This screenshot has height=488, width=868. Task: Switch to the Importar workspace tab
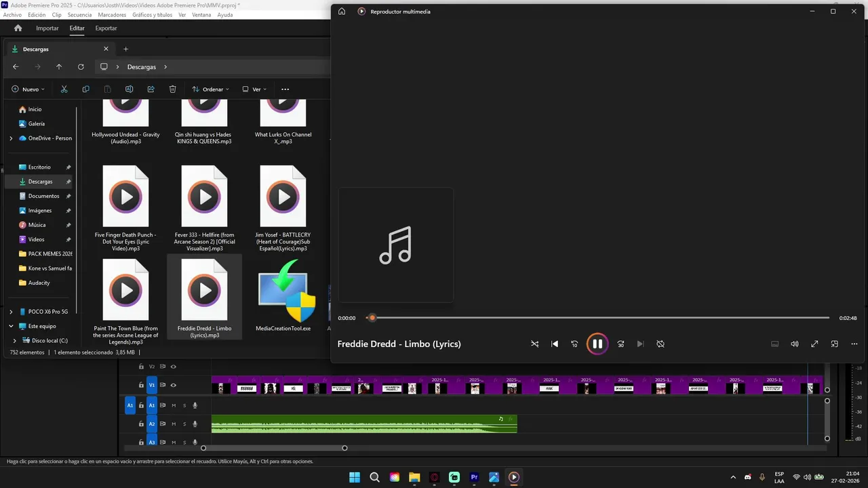[x=47, y=28]
